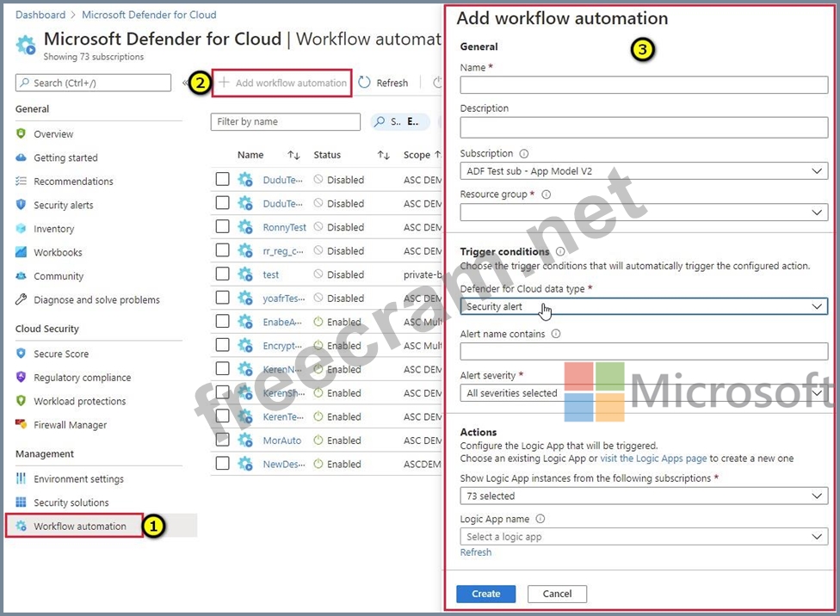Click the Description text field
This screenshot has width=840, height=616.
pyautogui.click(x=644, y=127)
